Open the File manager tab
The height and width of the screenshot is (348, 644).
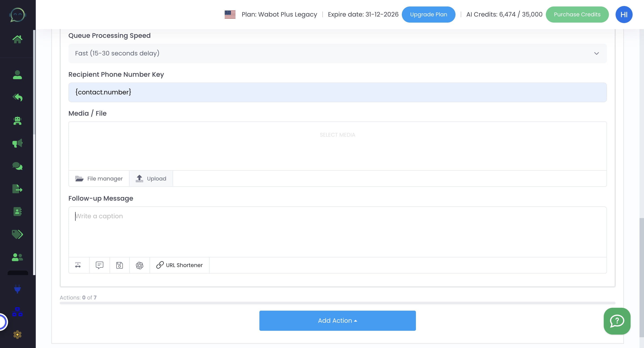99,178
